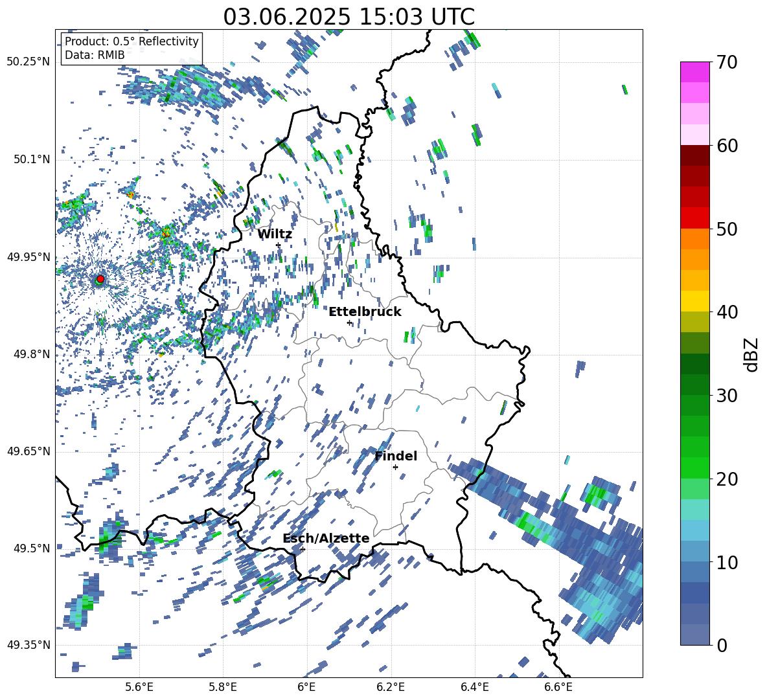Click the colorbar value 20
This screenshot has height=700, width=767.
[727, 479]
